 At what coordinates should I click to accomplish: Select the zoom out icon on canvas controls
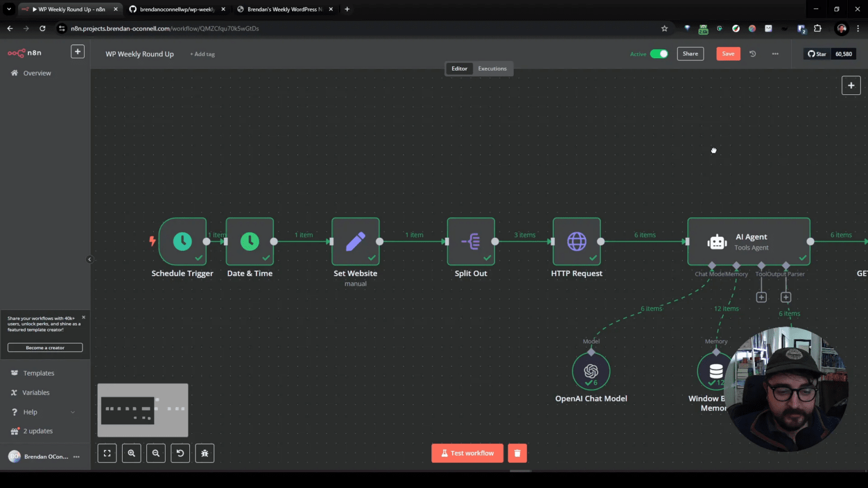(x=156, y=452)
